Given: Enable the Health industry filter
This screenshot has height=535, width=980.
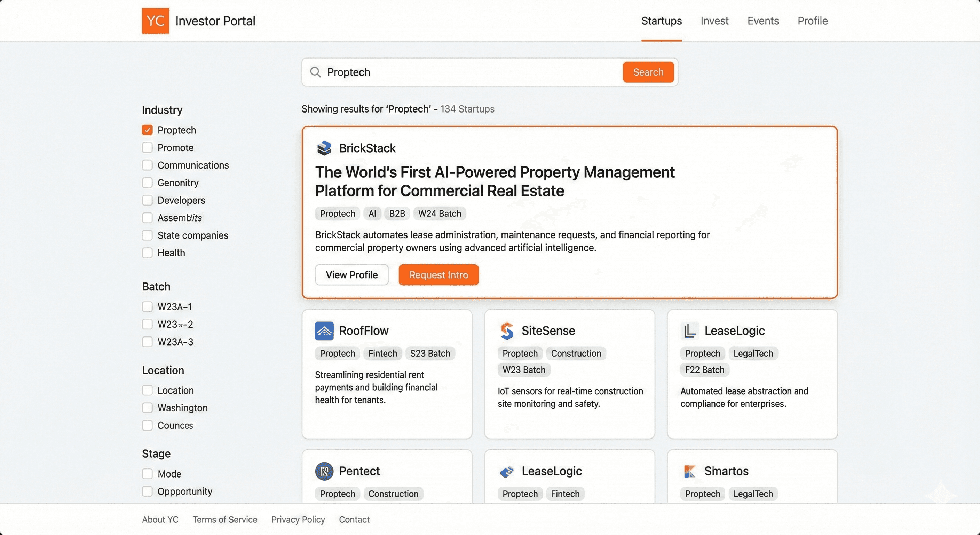Looking at the screenshot, I should 147,253.
